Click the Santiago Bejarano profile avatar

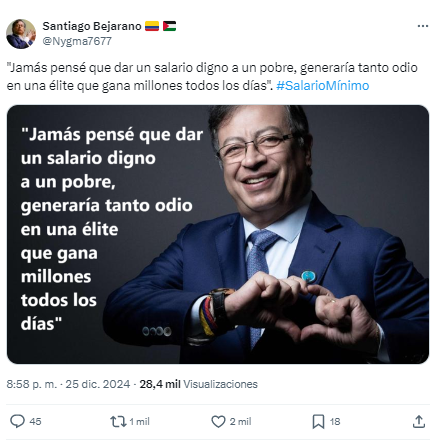click(x=21, y=34)
